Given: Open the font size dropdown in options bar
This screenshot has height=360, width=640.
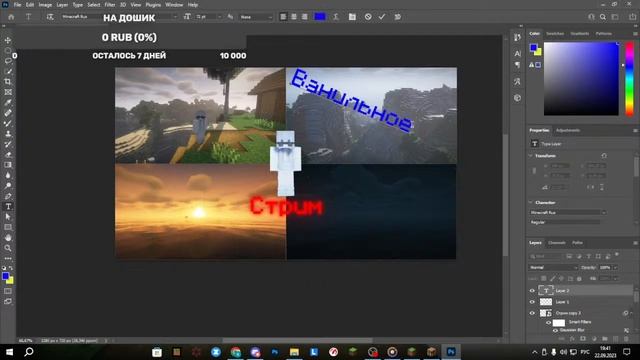Looking at the screenshot, I should coord(219,17).
